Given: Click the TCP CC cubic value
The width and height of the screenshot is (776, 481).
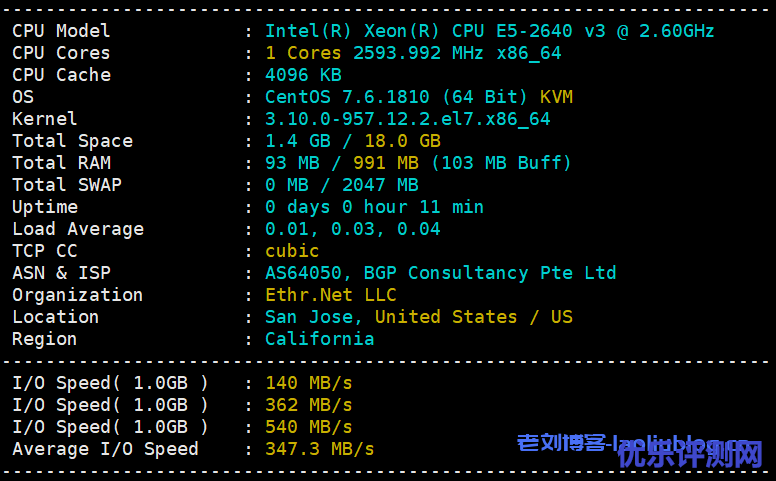Looking at the screenshot, I should pos(292,251).
